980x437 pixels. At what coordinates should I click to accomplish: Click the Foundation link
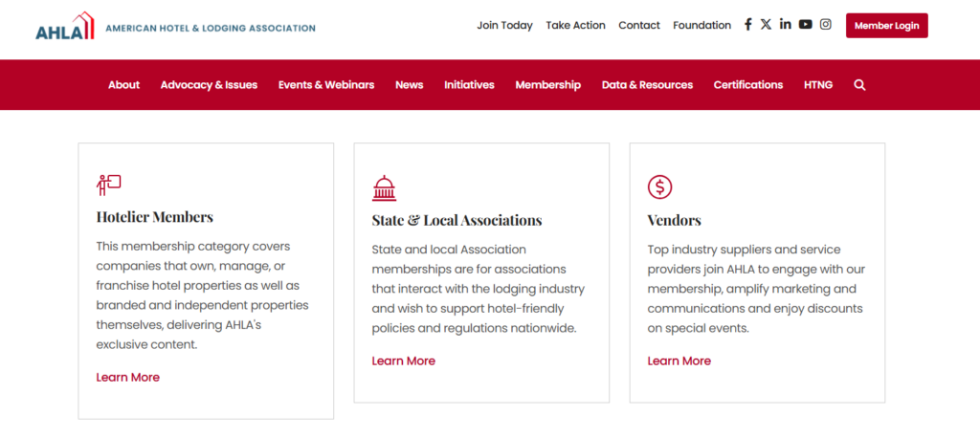702,26
